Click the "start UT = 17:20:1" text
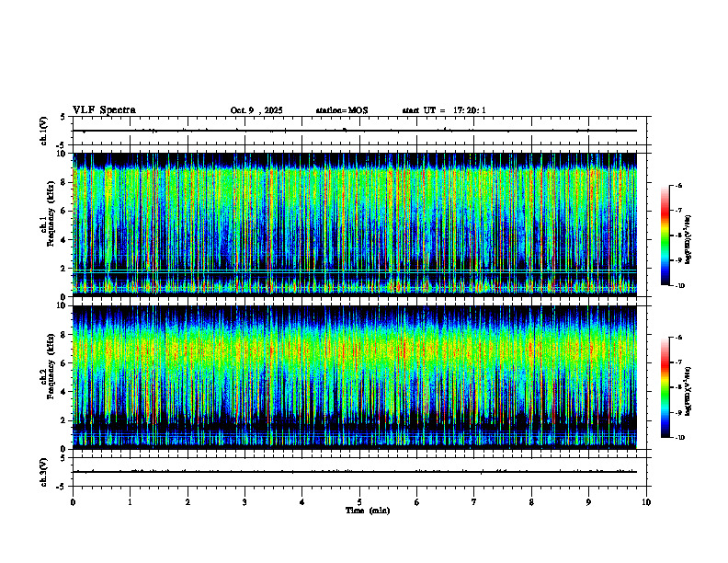Image resolution: width=728 pixels, height=563 pixels. 444,110
